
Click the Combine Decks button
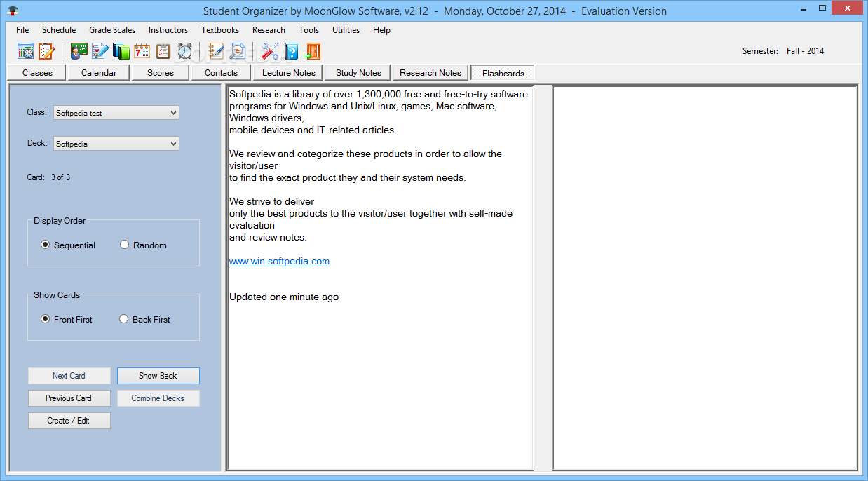coord(158,398)
